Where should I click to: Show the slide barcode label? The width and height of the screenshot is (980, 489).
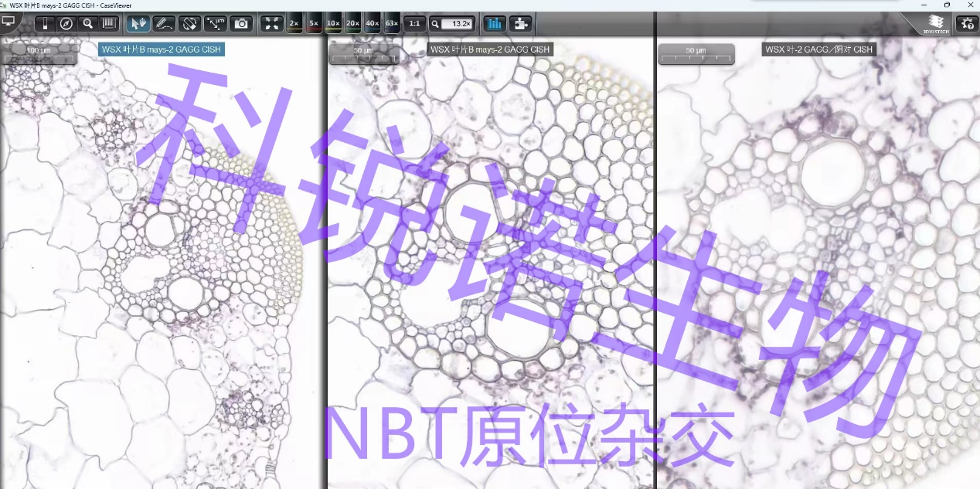click(110, 23)
